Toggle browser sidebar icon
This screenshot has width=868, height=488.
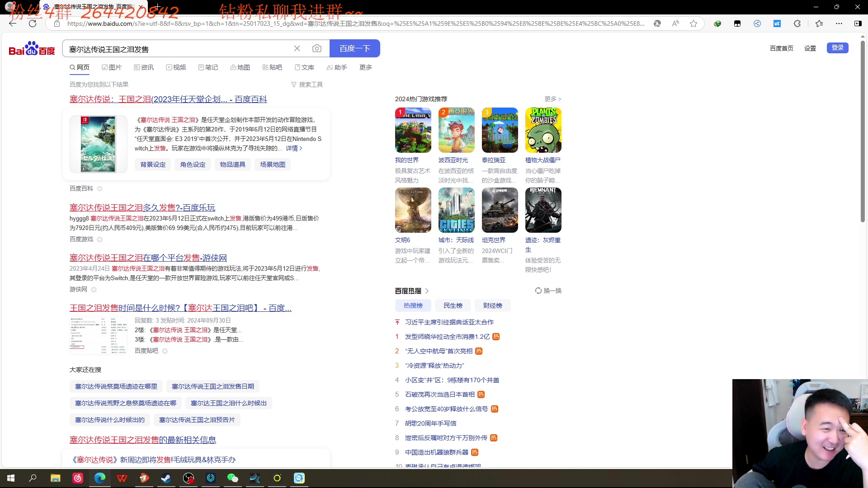858,23
